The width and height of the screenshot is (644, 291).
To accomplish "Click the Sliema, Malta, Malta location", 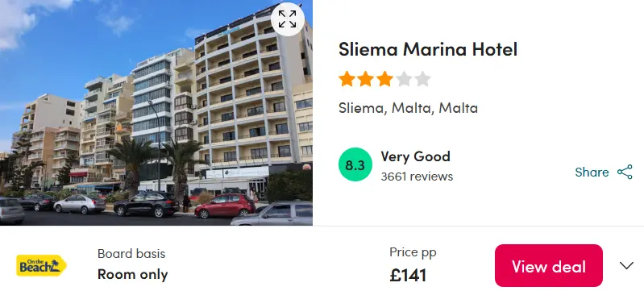I will (408, 108).
